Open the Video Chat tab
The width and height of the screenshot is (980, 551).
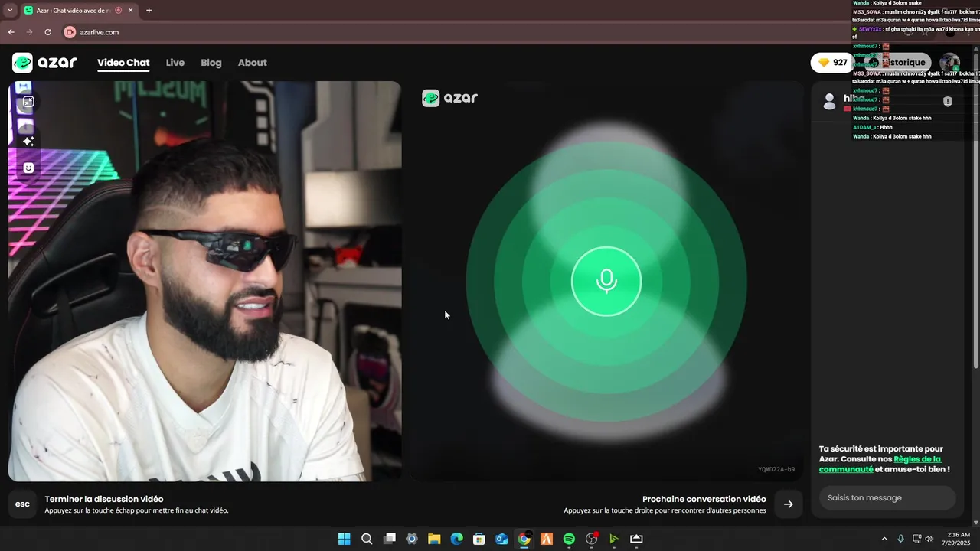pos(123,63)
